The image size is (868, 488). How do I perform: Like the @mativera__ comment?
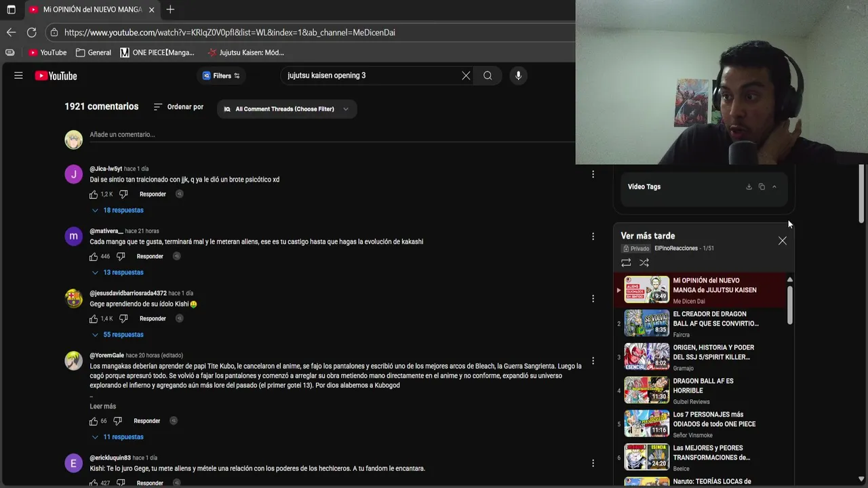[x=94, y=257]
